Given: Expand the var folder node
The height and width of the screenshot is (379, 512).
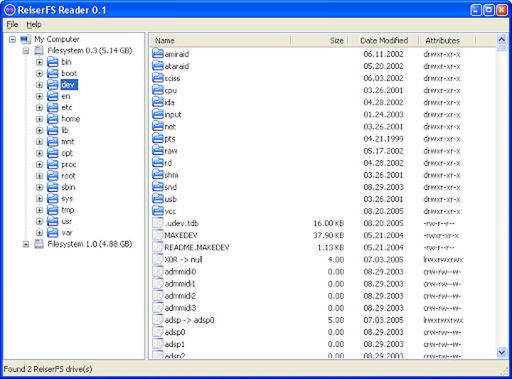Looking at the screenshot, I should click(x=39, y=233).
